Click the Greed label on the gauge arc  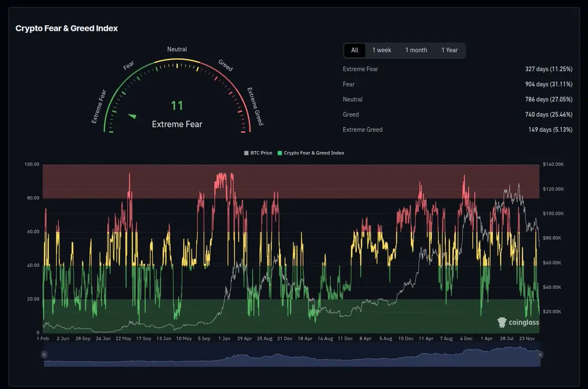pos(225,66)
